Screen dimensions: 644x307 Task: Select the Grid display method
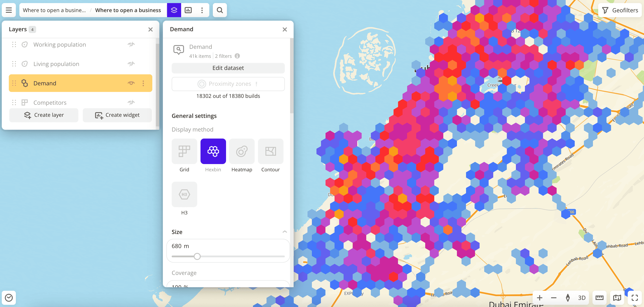[x=184, y=151]
